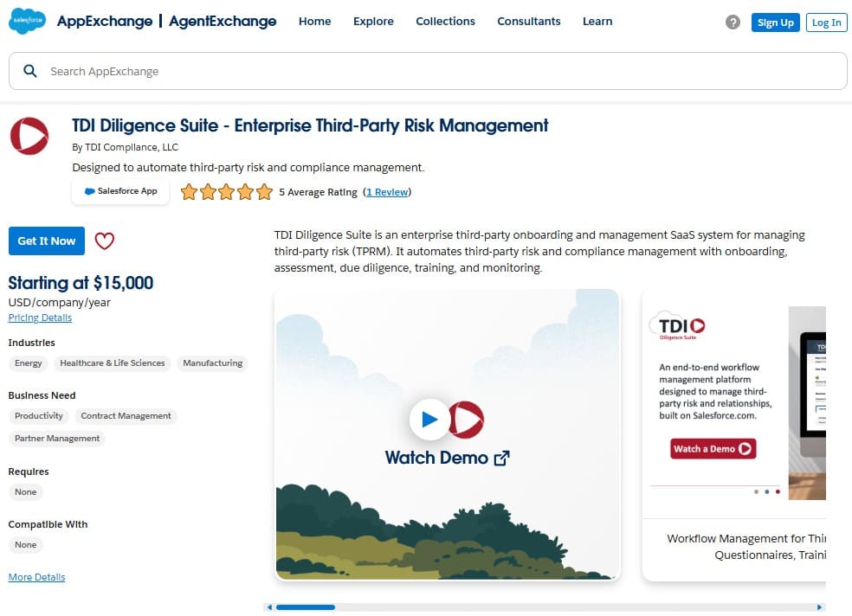
Task: Click the left arrow of the carousel scrollbar
Action: [269, 607]
